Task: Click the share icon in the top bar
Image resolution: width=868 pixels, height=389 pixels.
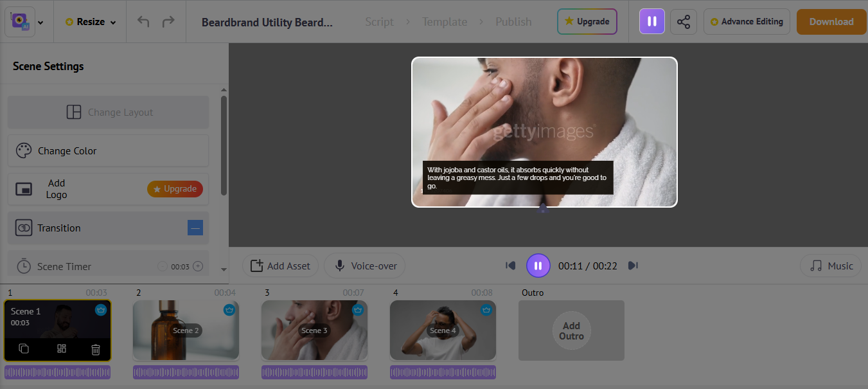Action: 683,21
